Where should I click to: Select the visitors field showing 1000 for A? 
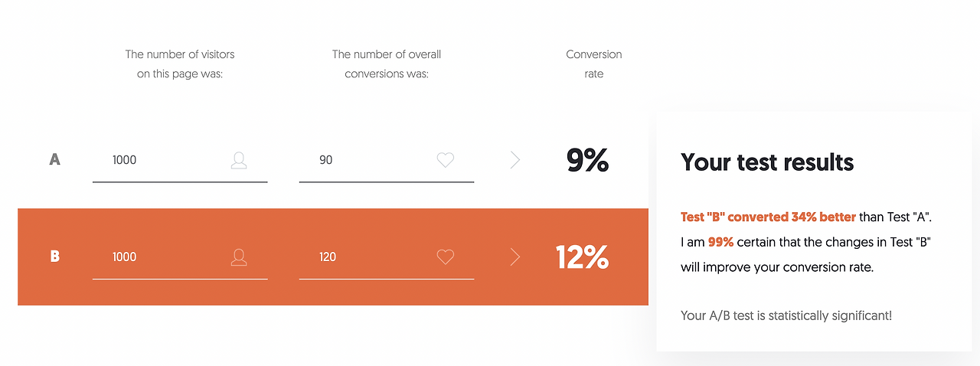pos(180,160)
